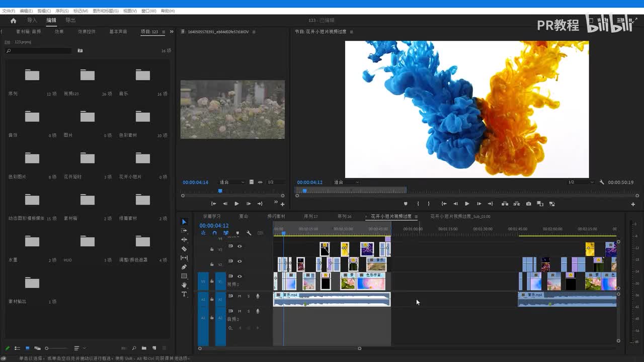Toggle the lock on the V2 track
The height and width of the screenshot is (362, 644).
point(212,264)
